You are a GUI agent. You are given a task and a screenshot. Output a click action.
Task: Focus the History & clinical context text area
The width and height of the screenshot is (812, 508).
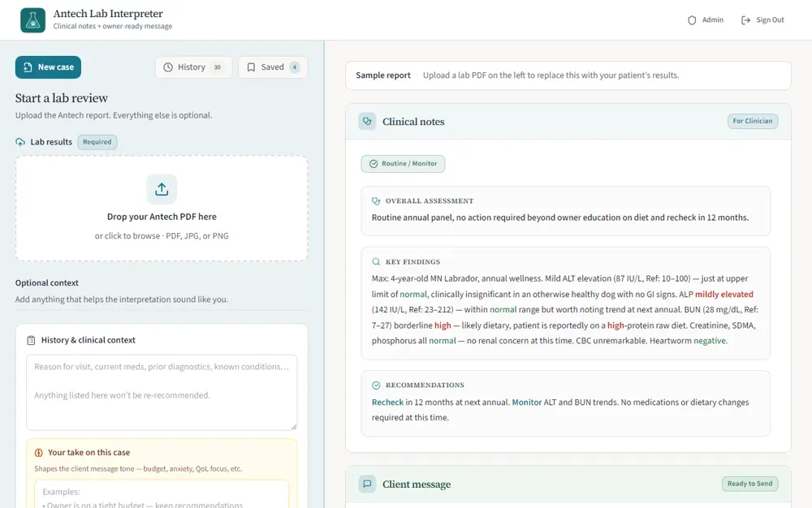click(x=162, y=392)
